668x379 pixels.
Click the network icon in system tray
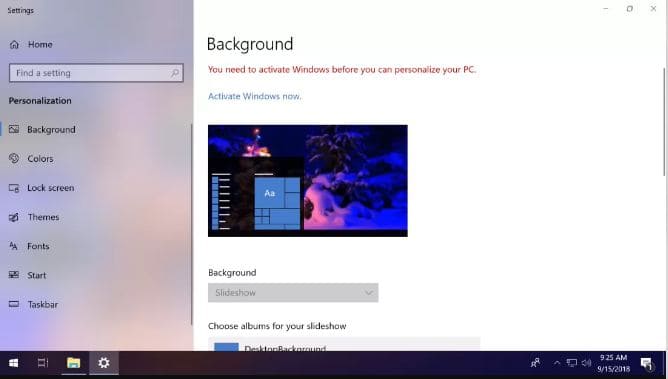pos(572,363)
